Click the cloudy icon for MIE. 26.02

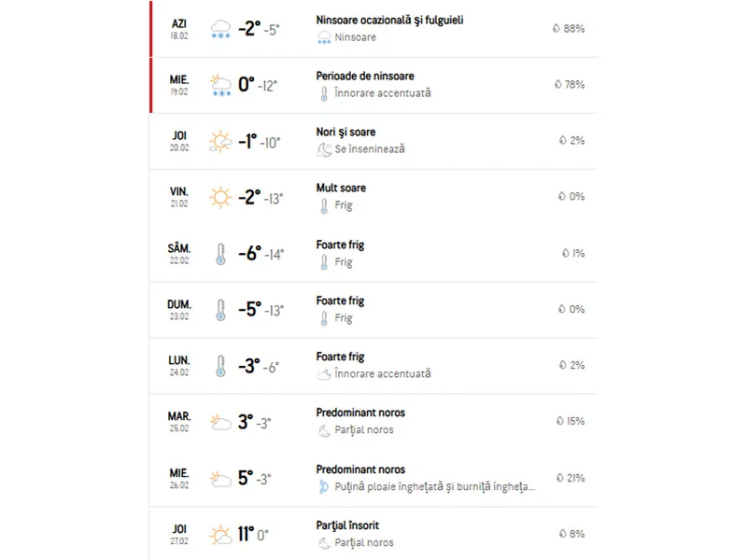coord(220,479)
